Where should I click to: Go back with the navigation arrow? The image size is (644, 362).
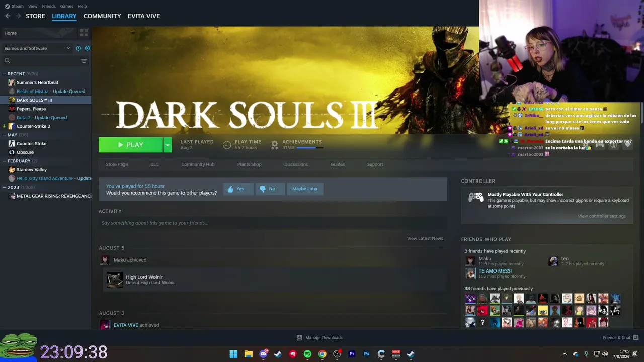(x=8, y=16)
